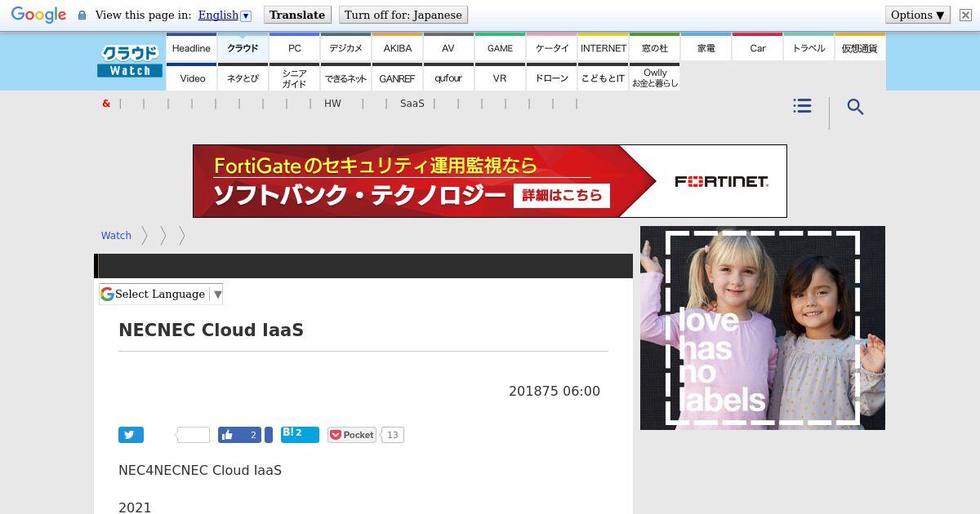This screenshot has height=514, width=980.
Task: Open the GANREF tab
Action: [398, 78]
